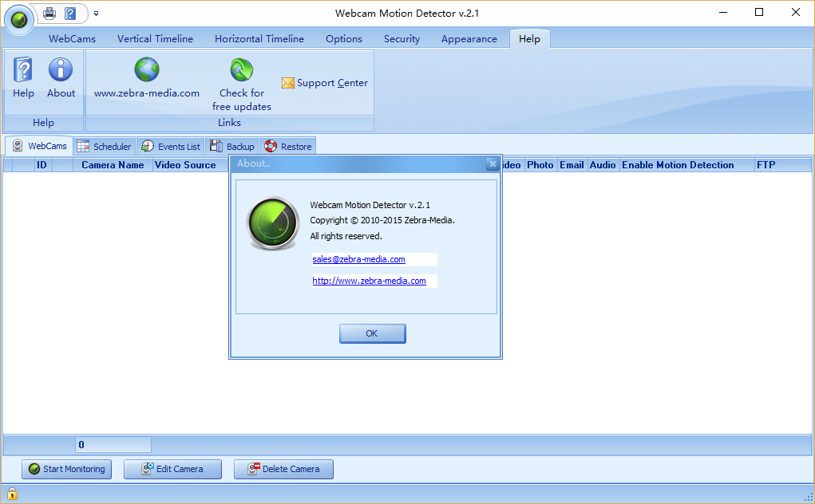Switch to the Options ribbon tab
The width and height of the screenshot is (815, 504).
coord(343,38)
